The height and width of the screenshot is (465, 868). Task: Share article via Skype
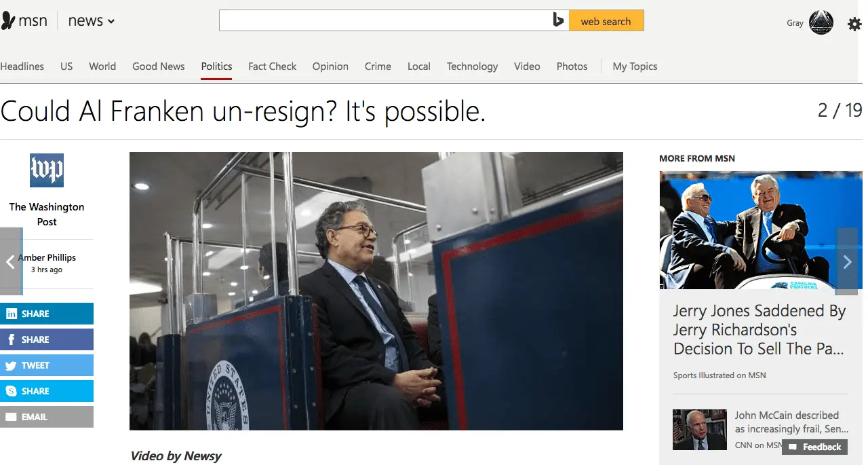pos(47,391)
